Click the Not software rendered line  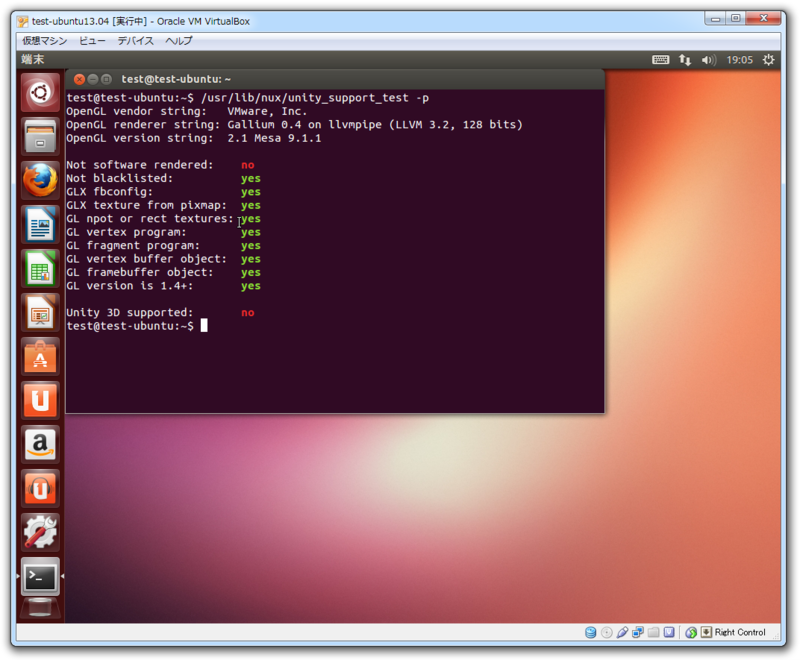[160, 165]
